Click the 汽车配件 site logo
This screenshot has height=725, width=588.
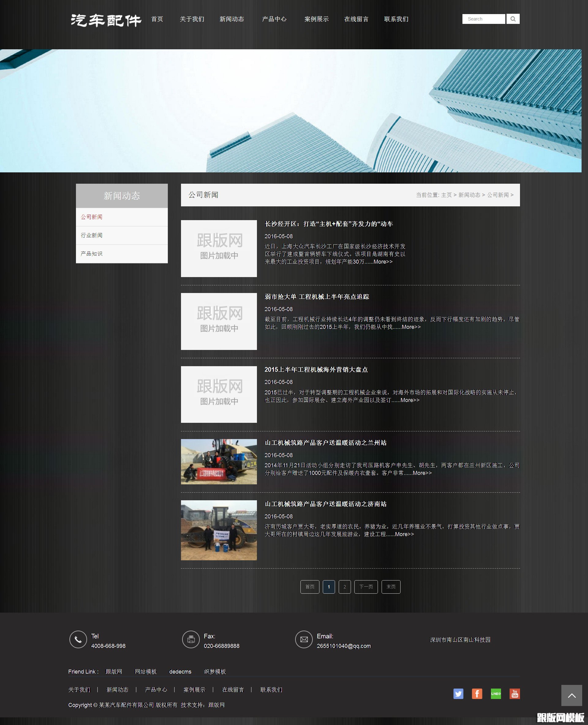[x=106, y=20]
